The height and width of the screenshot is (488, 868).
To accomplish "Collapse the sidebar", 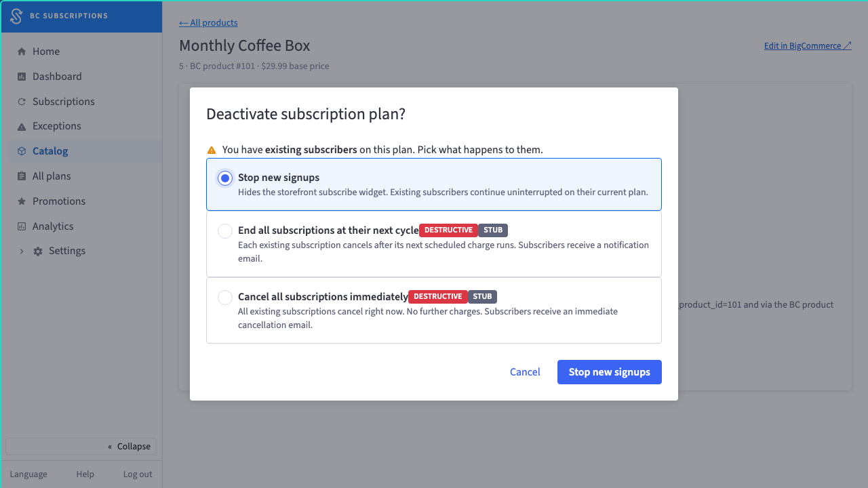I will (x=81, y=446).
